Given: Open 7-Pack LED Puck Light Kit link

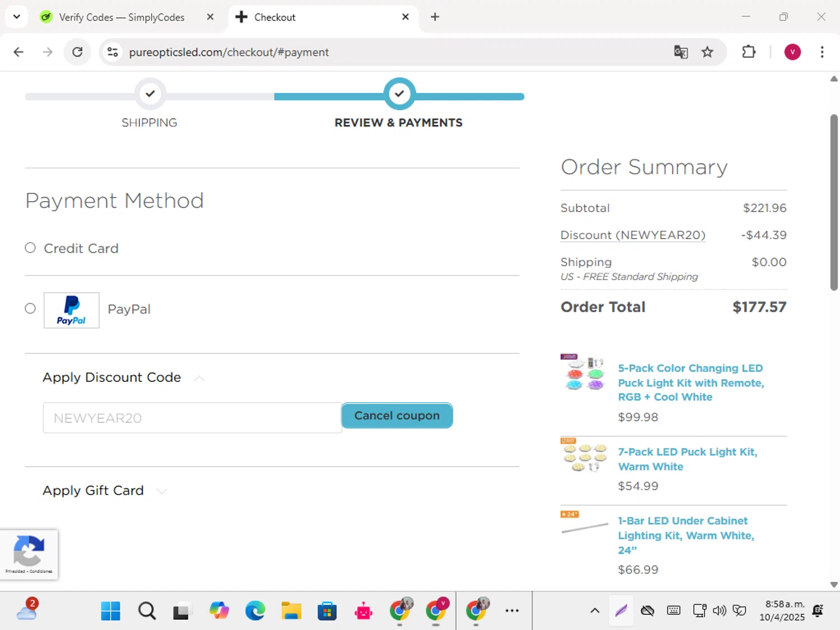Looking at the screenshot, I should point(688,459).
